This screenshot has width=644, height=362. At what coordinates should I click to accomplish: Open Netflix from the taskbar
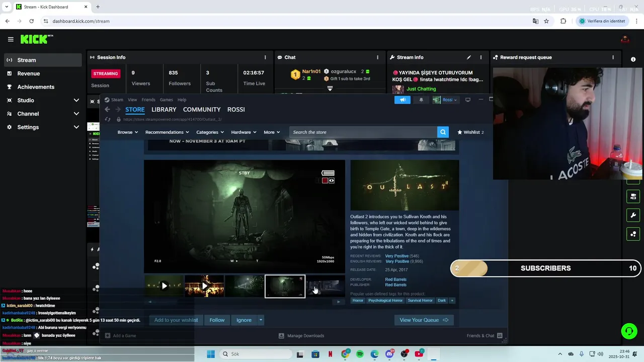[x=330, y=354]
